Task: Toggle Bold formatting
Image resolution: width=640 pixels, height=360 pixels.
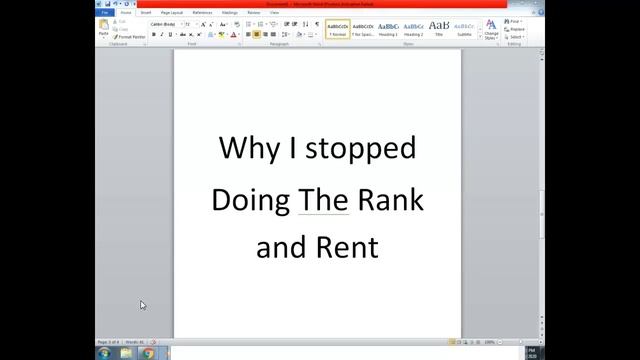Action: [153, 35]
